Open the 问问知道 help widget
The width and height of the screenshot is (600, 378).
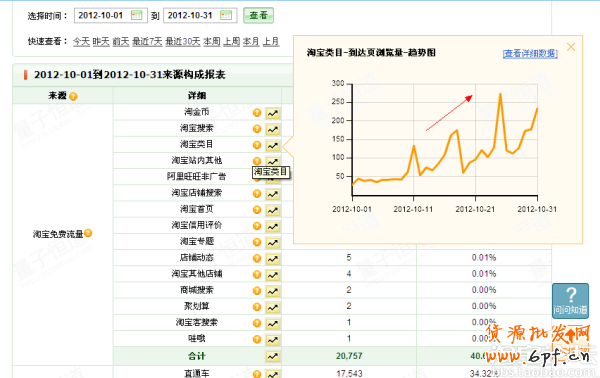point(570,301)
